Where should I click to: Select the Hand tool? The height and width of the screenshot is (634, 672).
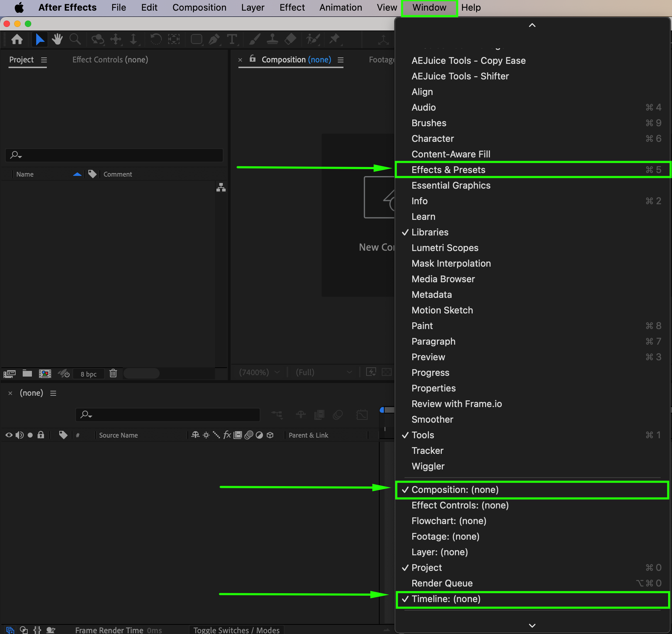pyautogui.click(x=57, y=39)
